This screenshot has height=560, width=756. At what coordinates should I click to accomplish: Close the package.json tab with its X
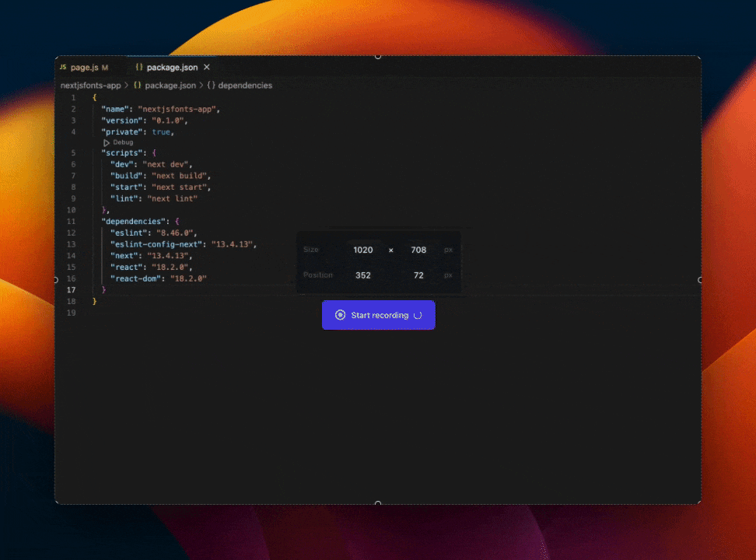tap(205, 68)
